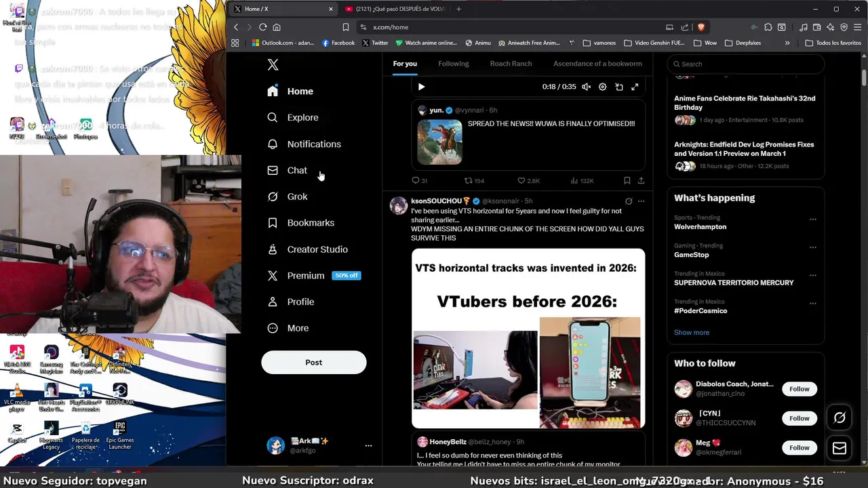The height and width of the screenshot is (488, 868).
Task: Switch to the YouTube tab
Action: click(x=394, y=9)
